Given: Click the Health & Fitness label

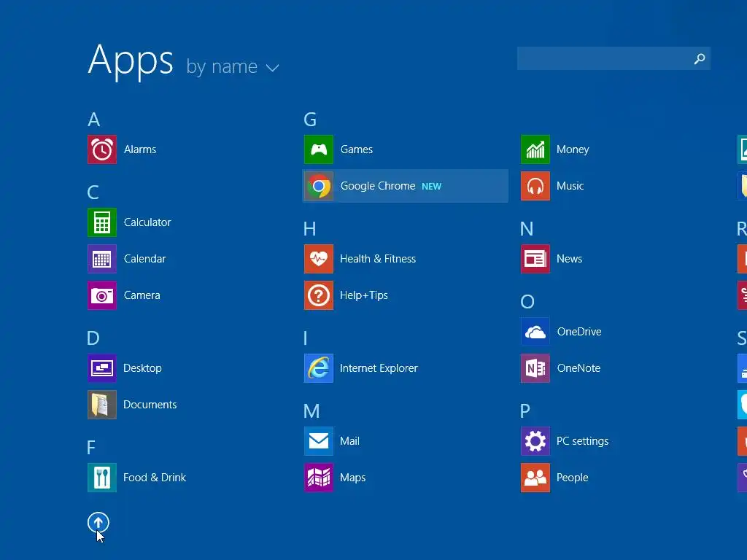Looking at the screenshot, I should point(378,259).
